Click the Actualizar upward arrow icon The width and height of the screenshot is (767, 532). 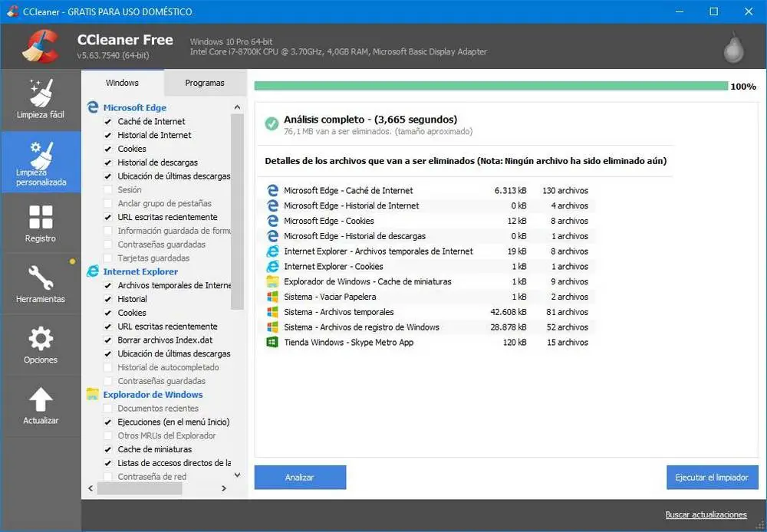coord(41,399)
